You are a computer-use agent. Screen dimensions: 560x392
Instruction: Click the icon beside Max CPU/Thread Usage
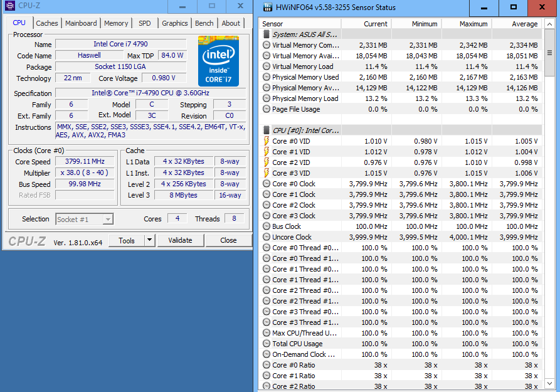click(x=267, y=332)
